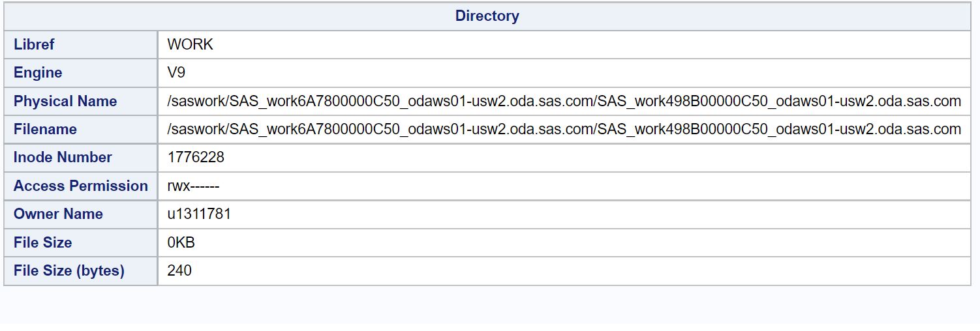The height and width of the screenshot is (331, 980).
Task: Select the Libref row label
Action: tap(34, 44)
